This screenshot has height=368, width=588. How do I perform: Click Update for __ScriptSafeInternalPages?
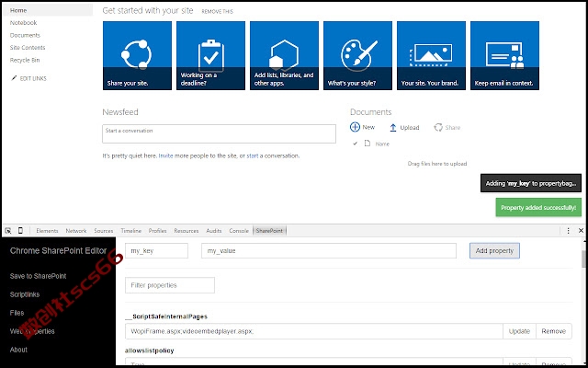(519, 331)
